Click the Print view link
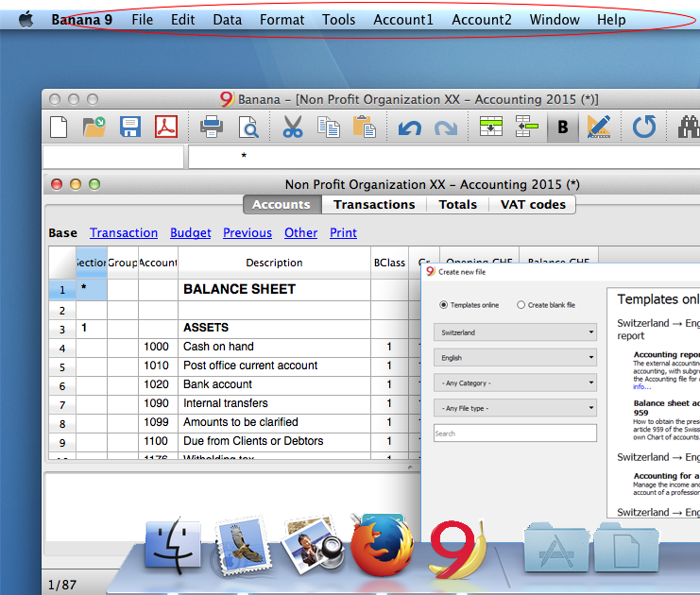This screenshot has width=700, height=595. click(343, 233)
